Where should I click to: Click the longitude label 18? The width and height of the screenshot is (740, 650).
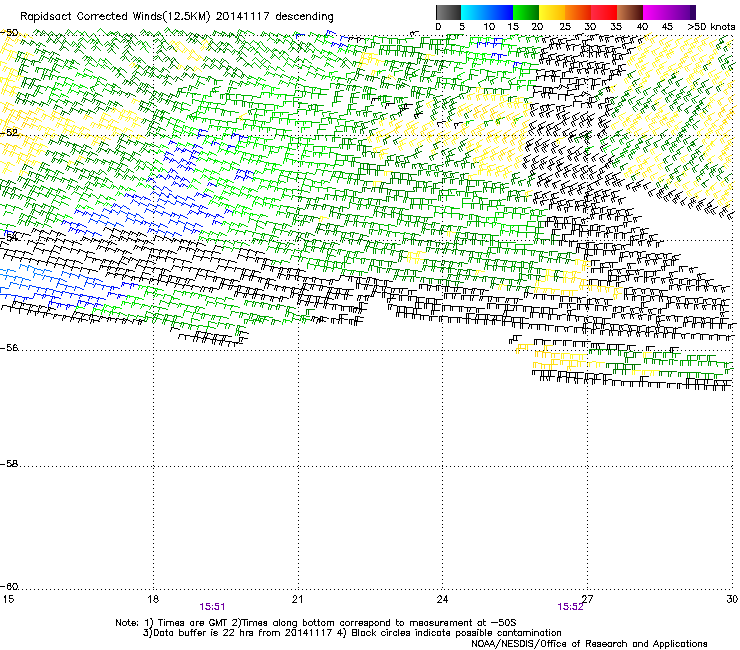click(x=152, y=599)
